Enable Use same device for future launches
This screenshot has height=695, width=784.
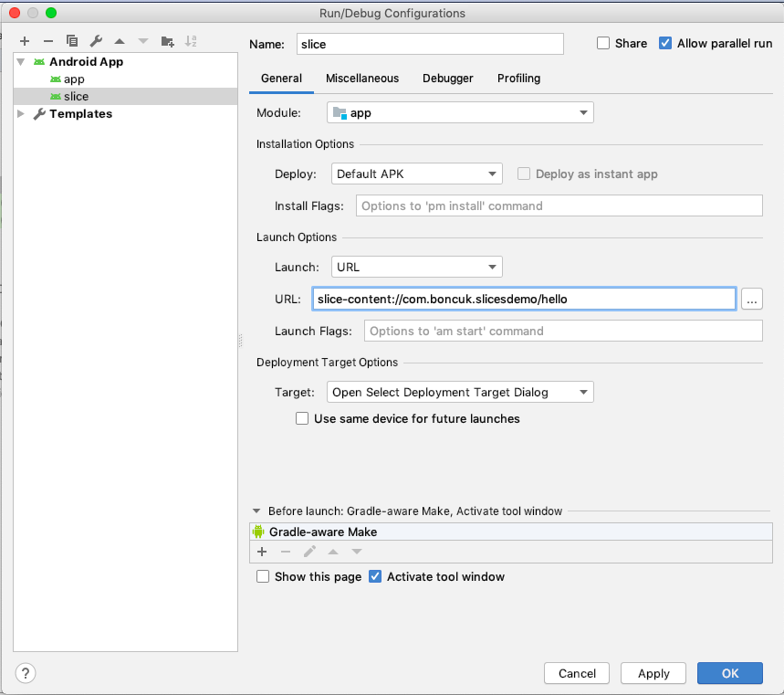302,418
